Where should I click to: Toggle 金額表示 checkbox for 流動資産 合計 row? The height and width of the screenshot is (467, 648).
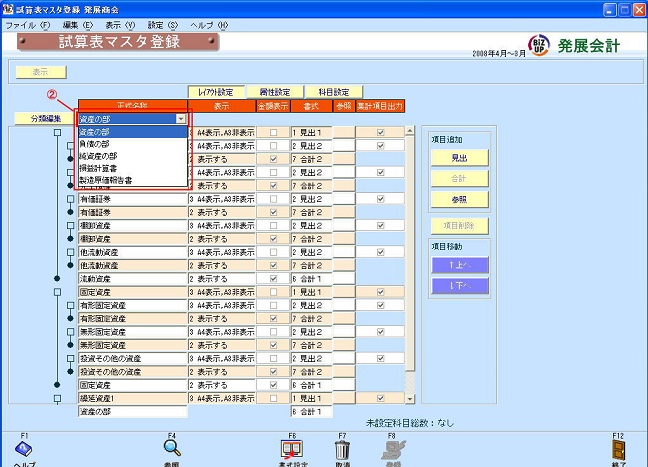point(273,278)
